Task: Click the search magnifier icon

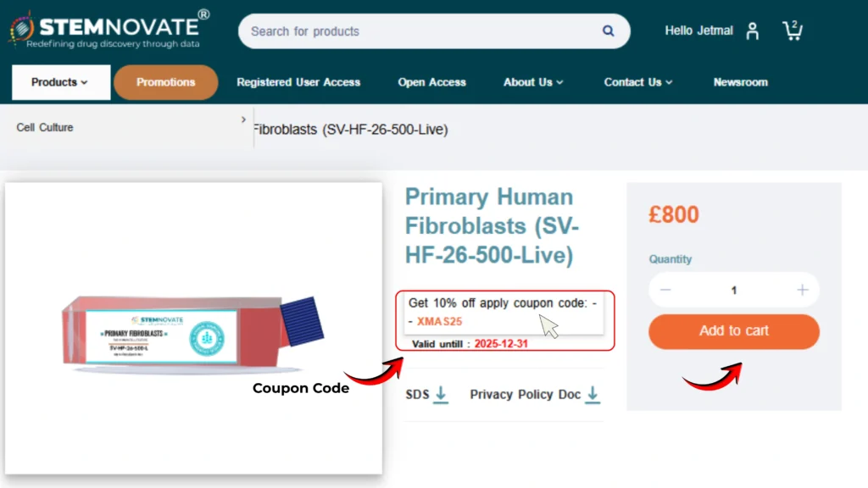Action: 608,31
